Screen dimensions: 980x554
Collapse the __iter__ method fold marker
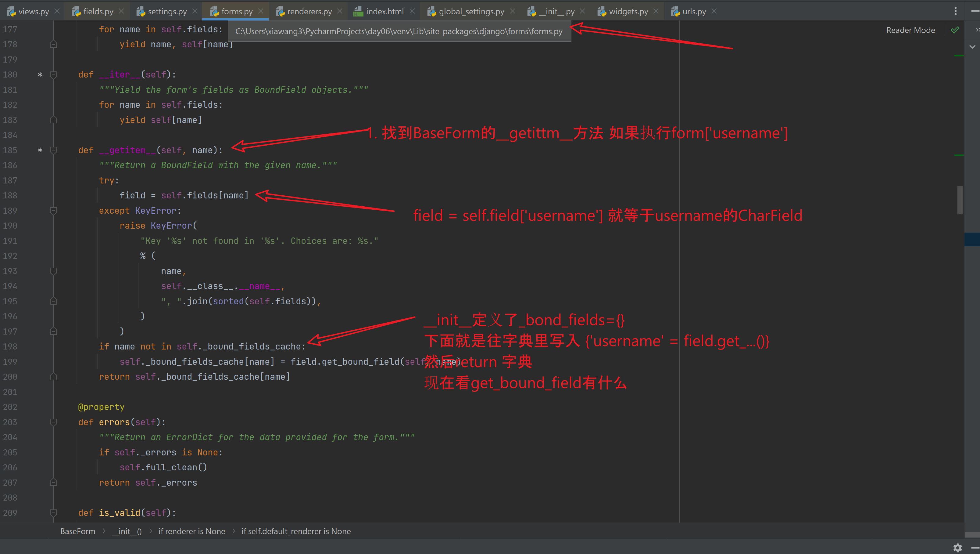point(54,74)
